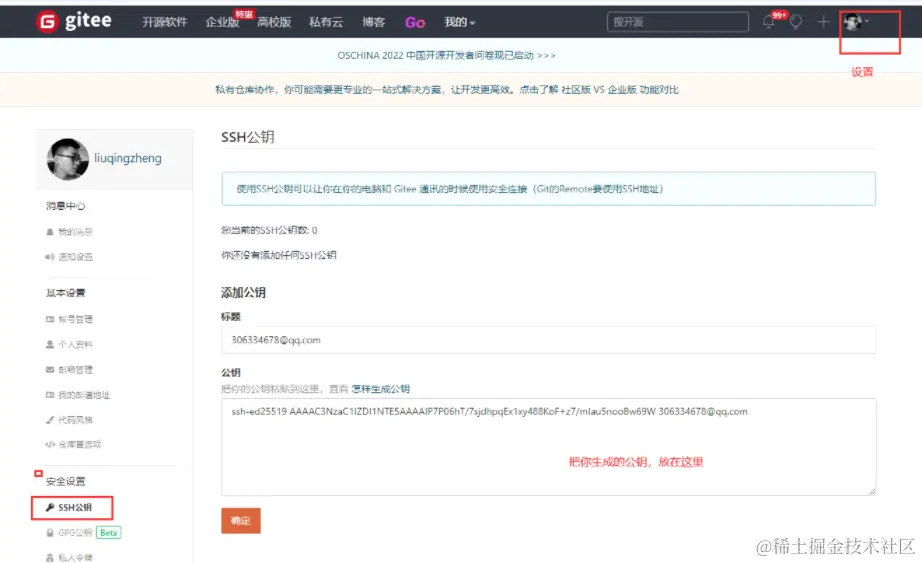The image size is (922, 563).
Task: Click the code icon beside 仓库首选项
Action: (x=50, y=444)
